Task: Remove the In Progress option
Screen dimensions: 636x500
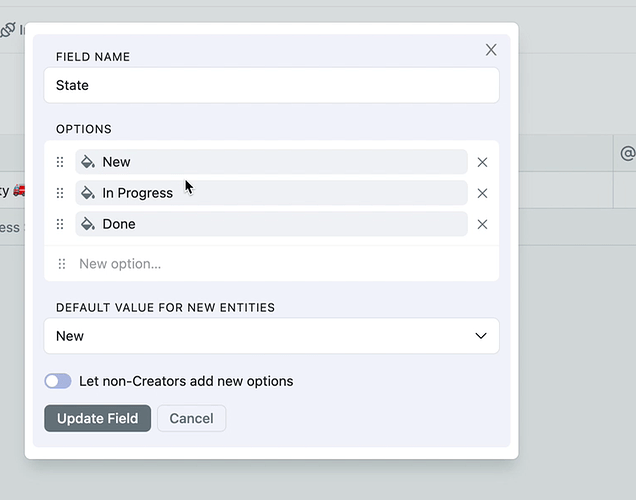Action: point(482,193)
